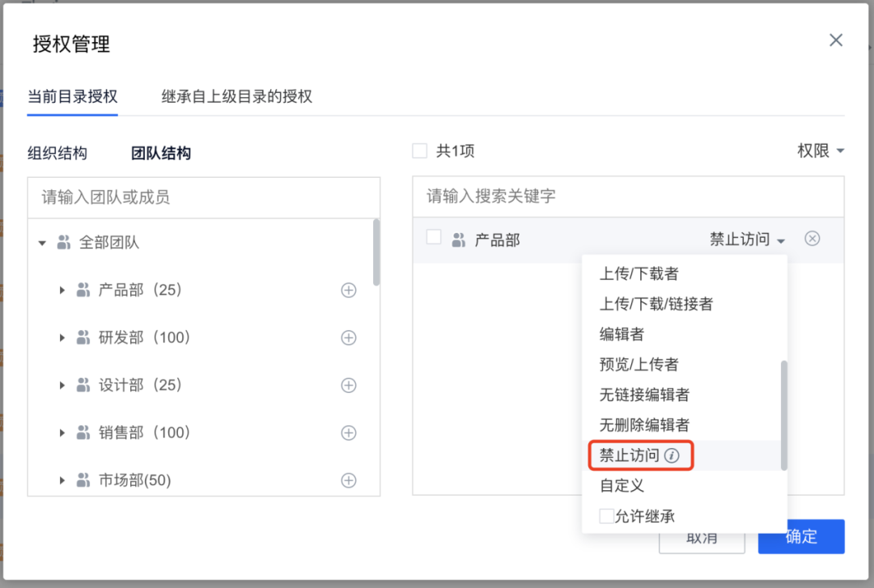874x588 pixels.
Task: Select 编辑者 from the permission menu
Action: (621, 333)
